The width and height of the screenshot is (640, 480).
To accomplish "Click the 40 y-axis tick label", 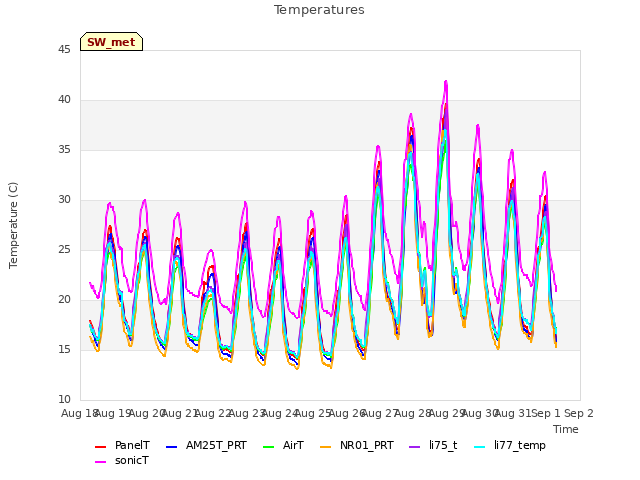I will 64,100.
